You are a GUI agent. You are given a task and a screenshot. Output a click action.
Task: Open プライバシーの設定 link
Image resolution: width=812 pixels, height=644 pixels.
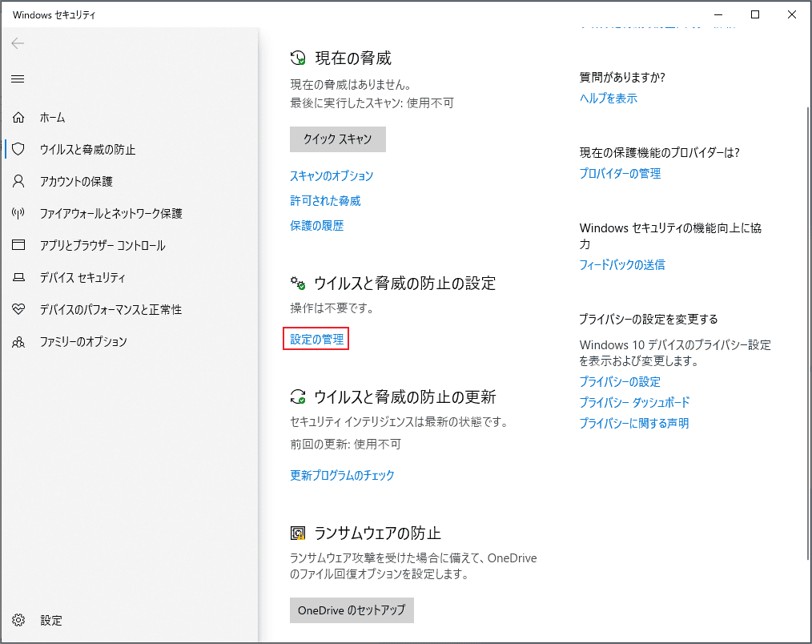(x=620, y=382)
